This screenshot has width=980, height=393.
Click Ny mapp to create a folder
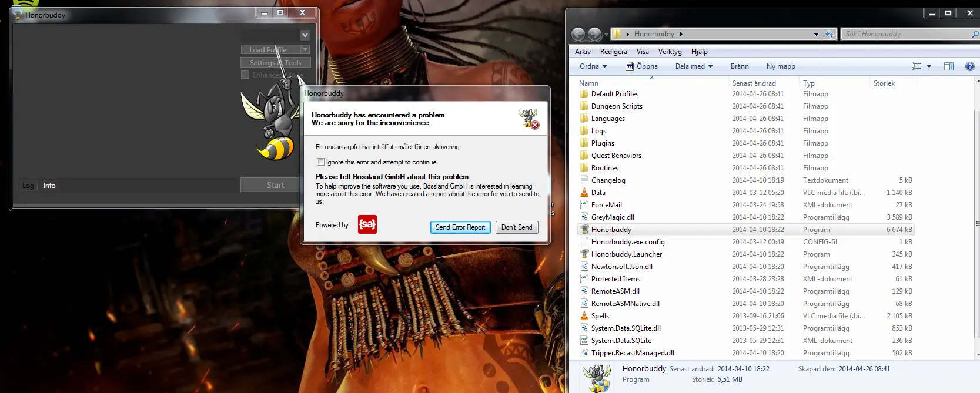click(781, 66)
